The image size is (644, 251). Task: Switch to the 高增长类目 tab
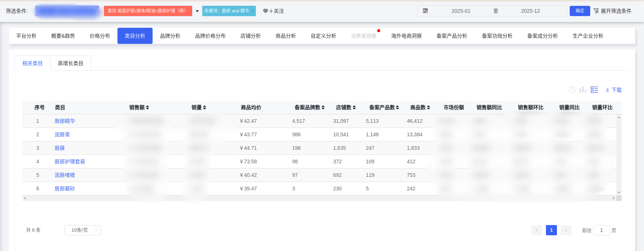[71, 63]
